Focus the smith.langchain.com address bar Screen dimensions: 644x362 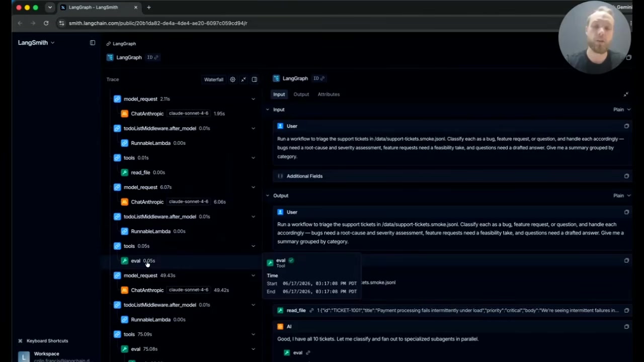158,23
